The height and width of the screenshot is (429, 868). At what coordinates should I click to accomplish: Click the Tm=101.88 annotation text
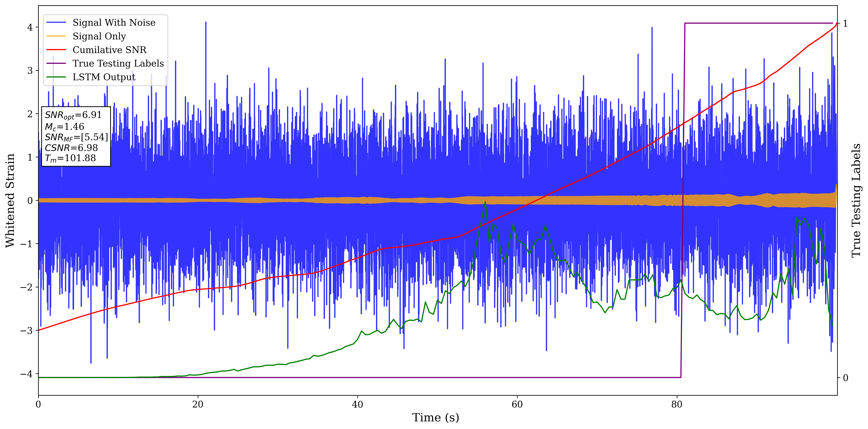click(x=70, y=158)
